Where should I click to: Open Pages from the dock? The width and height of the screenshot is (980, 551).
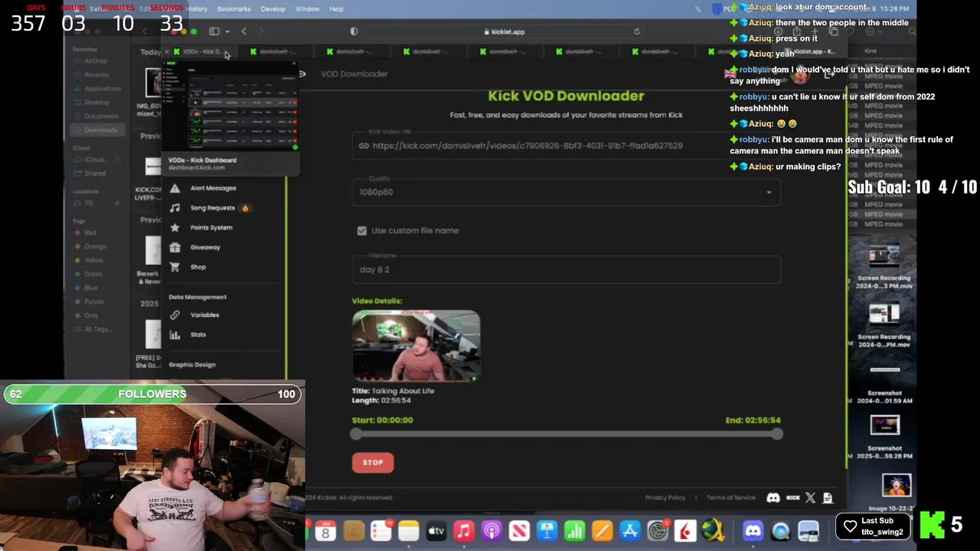click(602, 531)
